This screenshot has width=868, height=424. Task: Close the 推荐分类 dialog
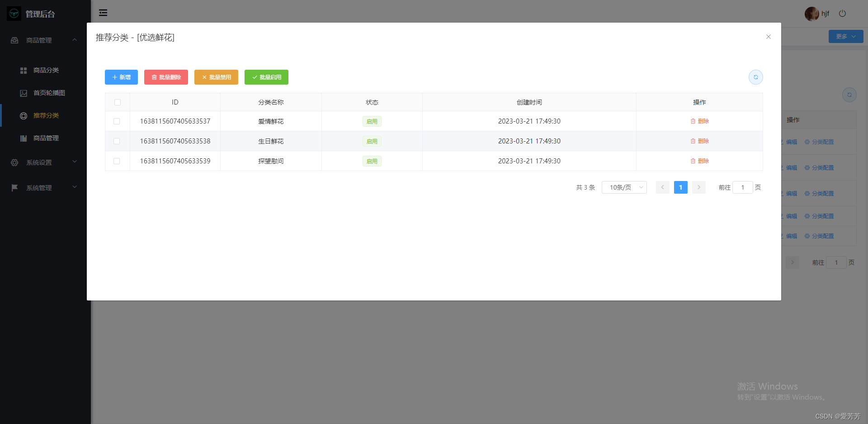pyautogui.click(x=768, y=37)
